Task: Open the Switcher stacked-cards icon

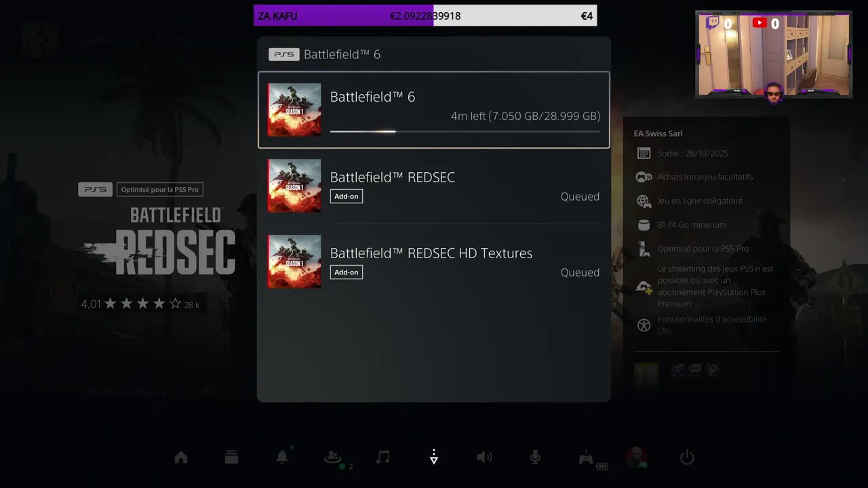Action: coord(231,457)
